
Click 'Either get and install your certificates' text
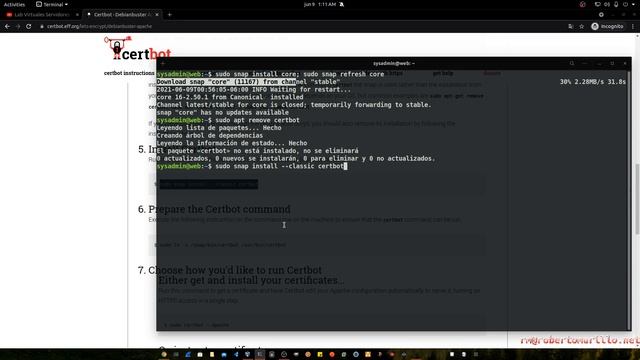(251, 280)
